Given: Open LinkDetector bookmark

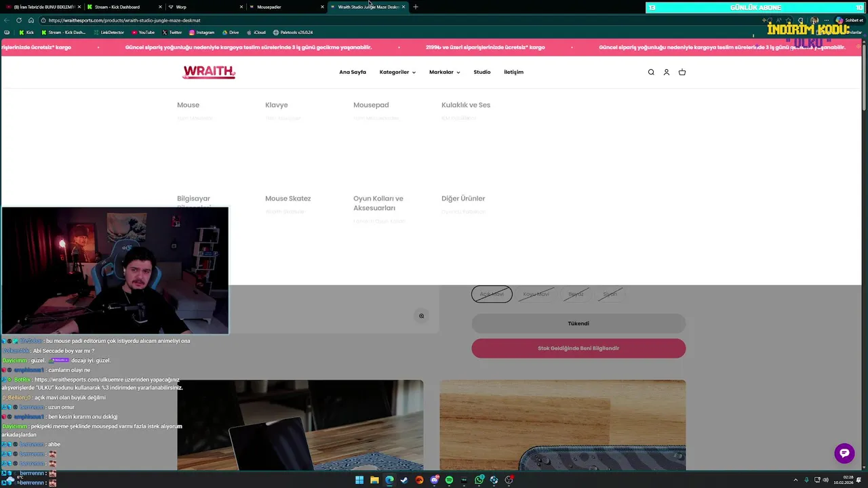Looking at the screenshot, I should coord(108,33).
